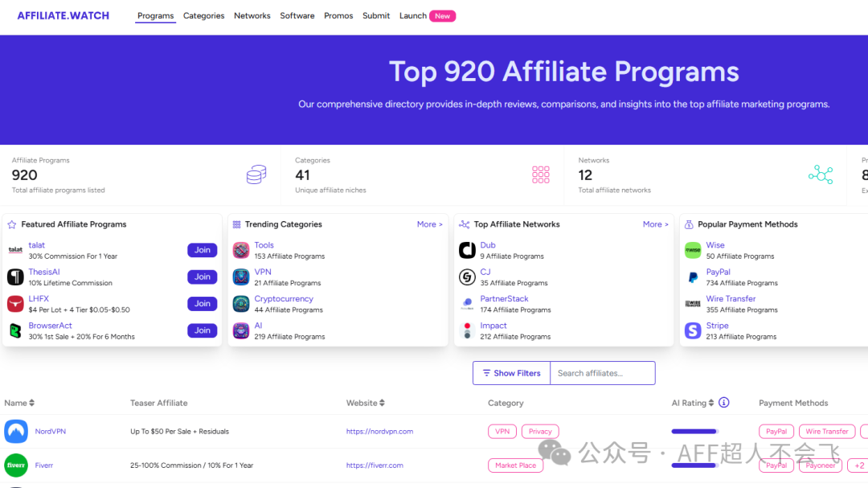The image size is (868, 488).
Task: Click the Cryptocurrency category icon
Action: (241, 304)
